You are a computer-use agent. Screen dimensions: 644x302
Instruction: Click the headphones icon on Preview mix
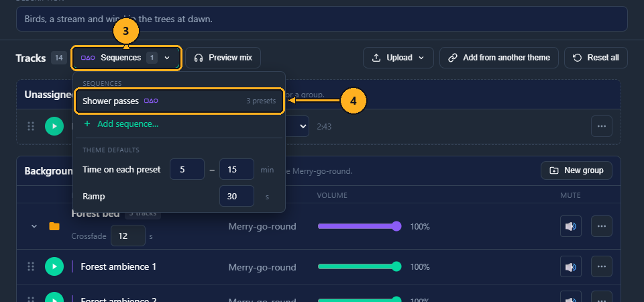pos(199,58)
